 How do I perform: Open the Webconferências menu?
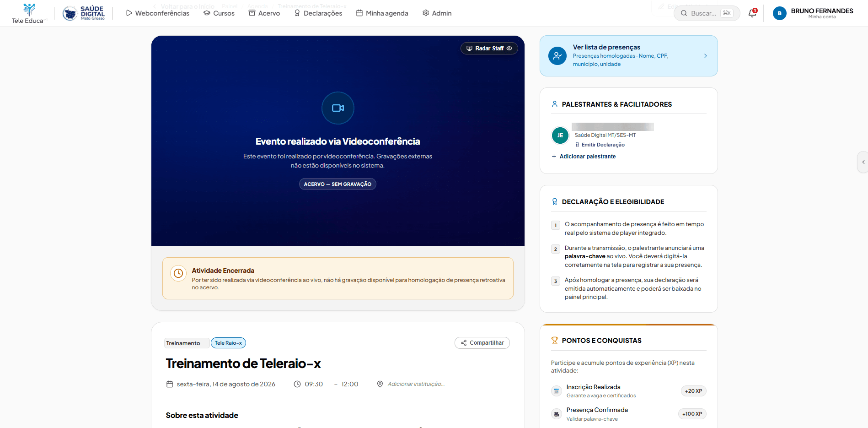click(x=157, y=13)
